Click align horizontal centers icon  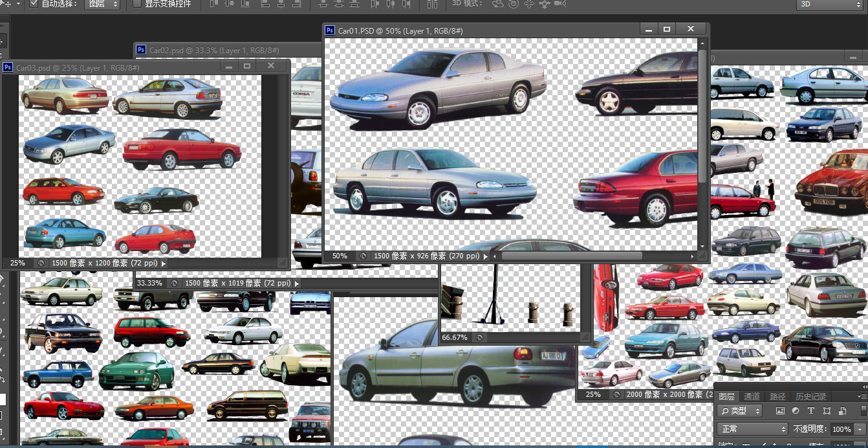pyautogui.click(x=281, y=4)
